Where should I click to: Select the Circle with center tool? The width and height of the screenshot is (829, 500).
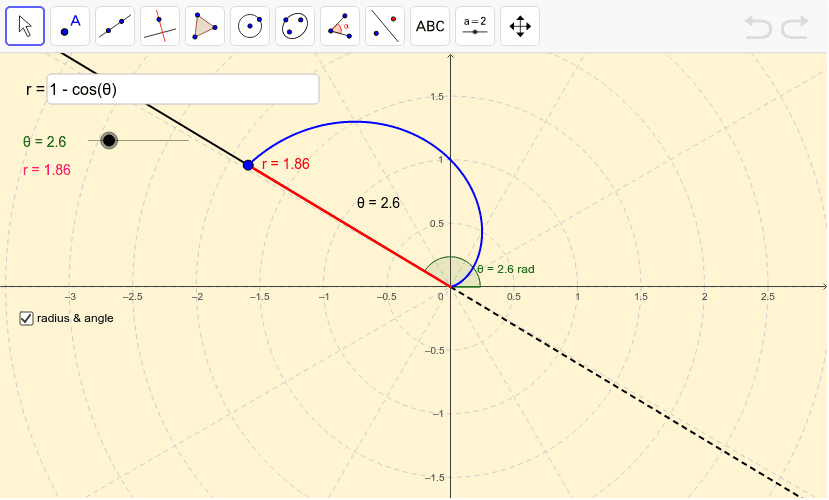click(250, 26)
